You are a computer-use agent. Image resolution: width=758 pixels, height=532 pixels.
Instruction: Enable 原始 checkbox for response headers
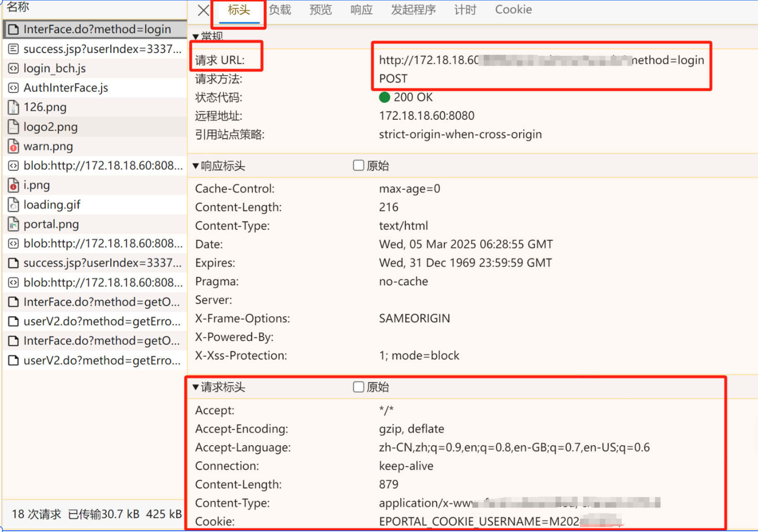[x=358, y=166]
